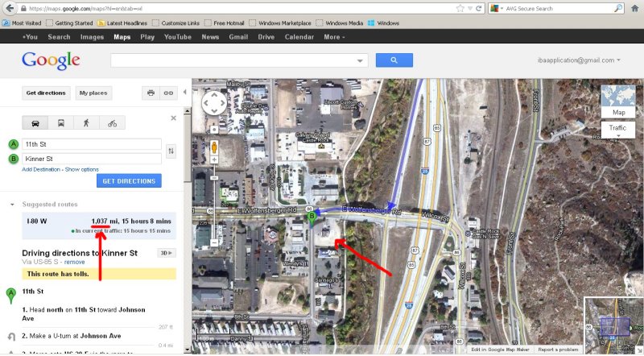Image resolution: width=644 pixels, height=356 pixels.
Task: Open the address bar history dropdown arrow
Action: (470, 8)
